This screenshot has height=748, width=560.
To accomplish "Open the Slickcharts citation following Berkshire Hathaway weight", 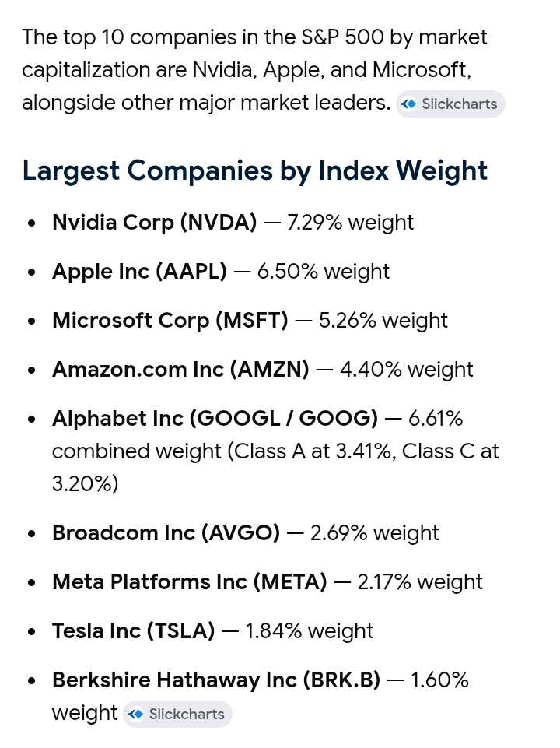I will [x=177, y=714].
